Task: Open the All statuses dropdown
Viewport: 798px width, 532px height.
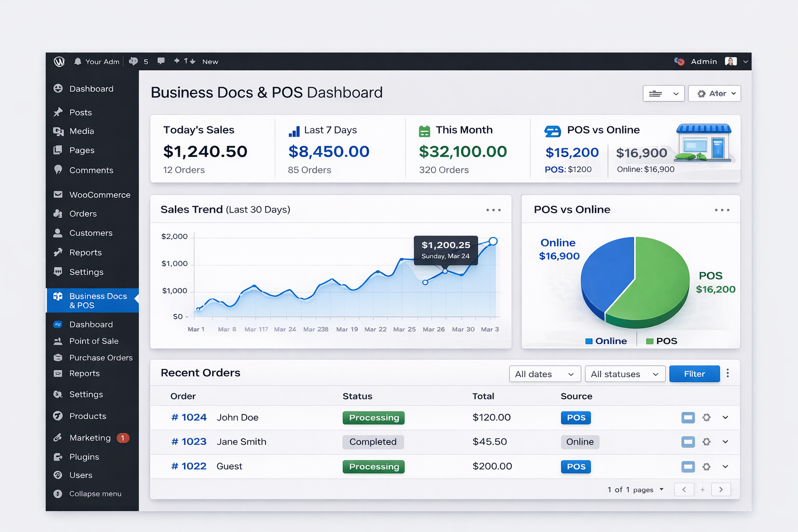Action: click(x=624, y=374)
